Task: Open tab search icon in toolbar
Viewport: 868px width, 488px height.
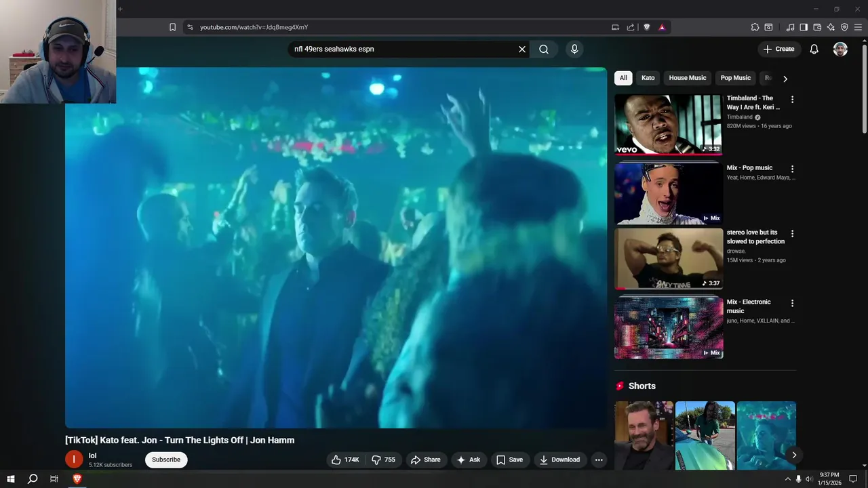Action: [x=768, y=27]
